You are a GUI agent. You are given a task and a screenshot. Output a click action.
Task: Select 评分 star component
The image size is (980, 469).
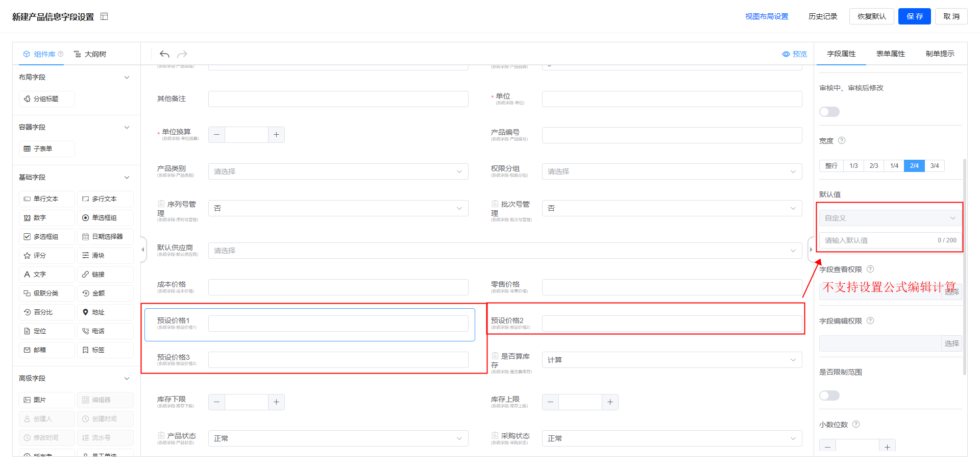(47, 256)
